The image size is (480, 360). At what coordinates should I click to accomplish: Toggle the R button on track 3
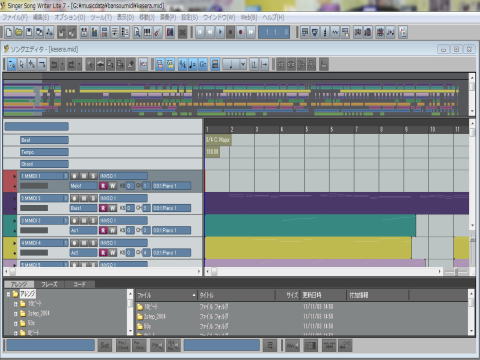point(103,230)
